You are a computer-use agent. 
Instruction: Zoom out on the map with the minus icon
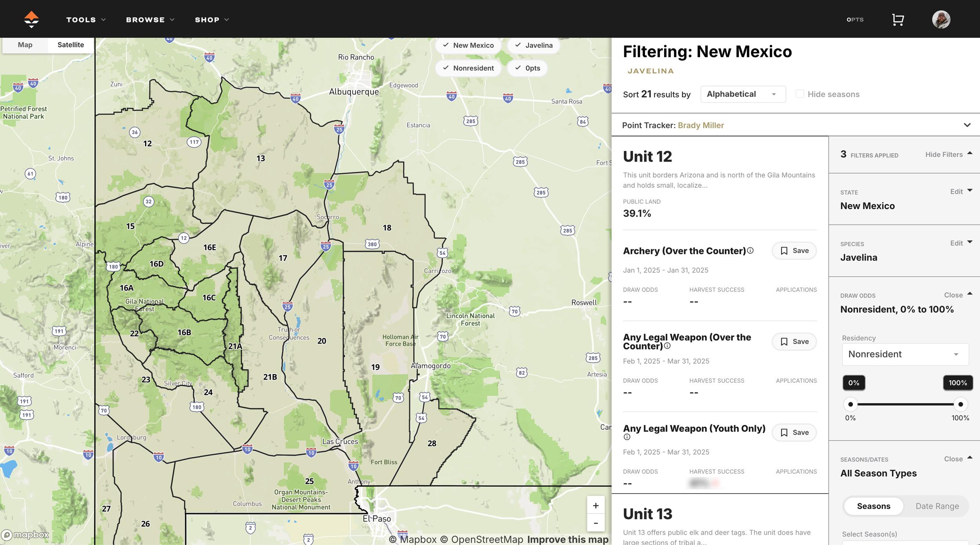click(595, 523)
